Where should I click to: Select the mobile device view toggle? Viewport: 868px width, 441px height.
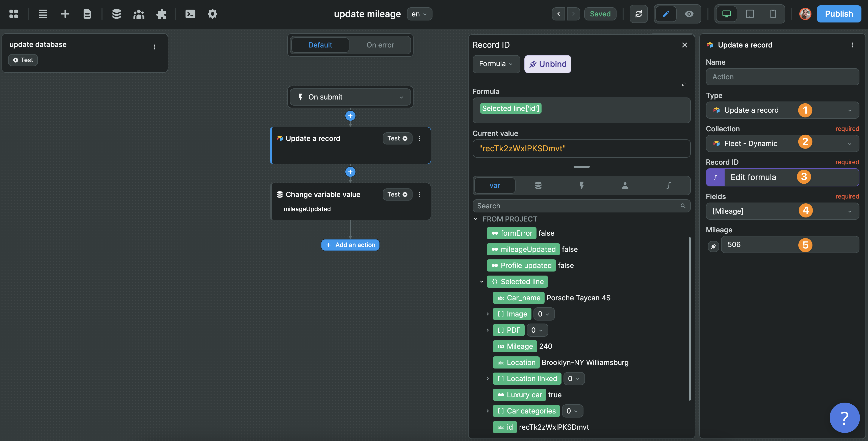[773, 14]
